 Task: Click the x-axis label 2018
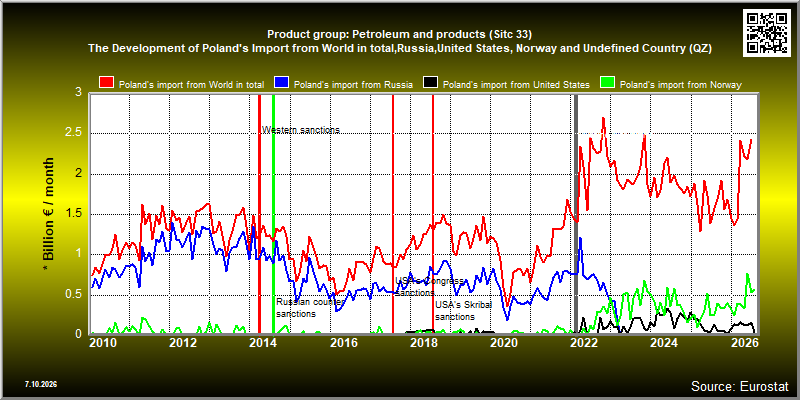click(x=424, y=343)
